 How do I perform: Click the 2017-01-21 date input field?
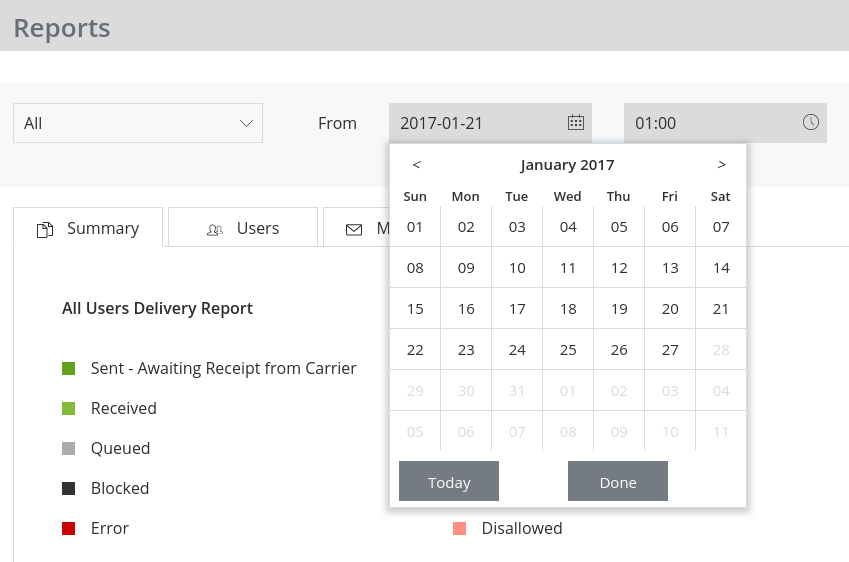[x=490, y=123]
